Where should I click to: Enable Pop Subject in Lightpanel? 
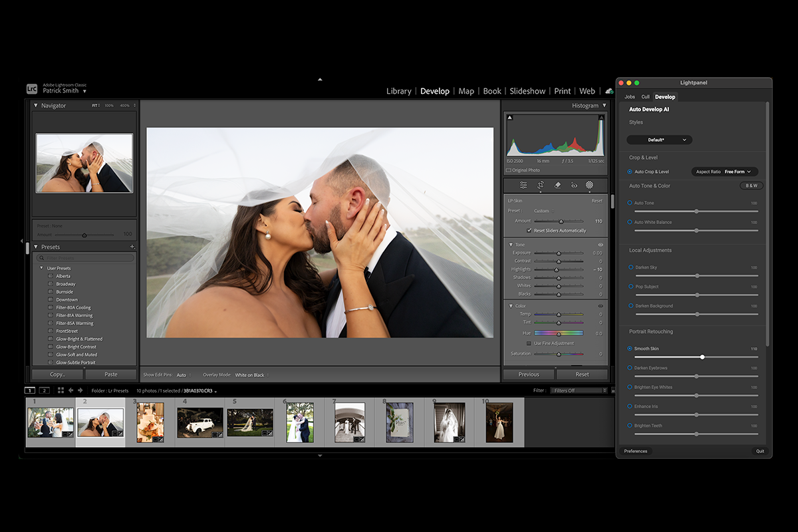(630, 287)
